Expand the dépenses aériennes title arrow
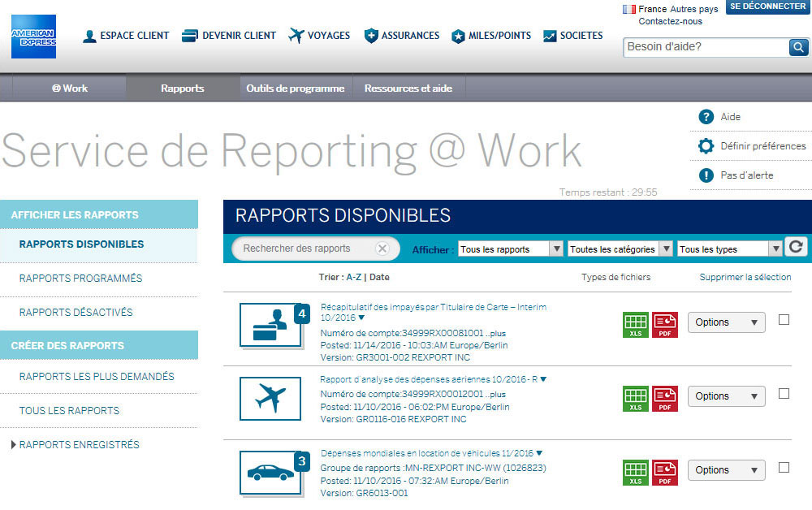 point(543,379)
